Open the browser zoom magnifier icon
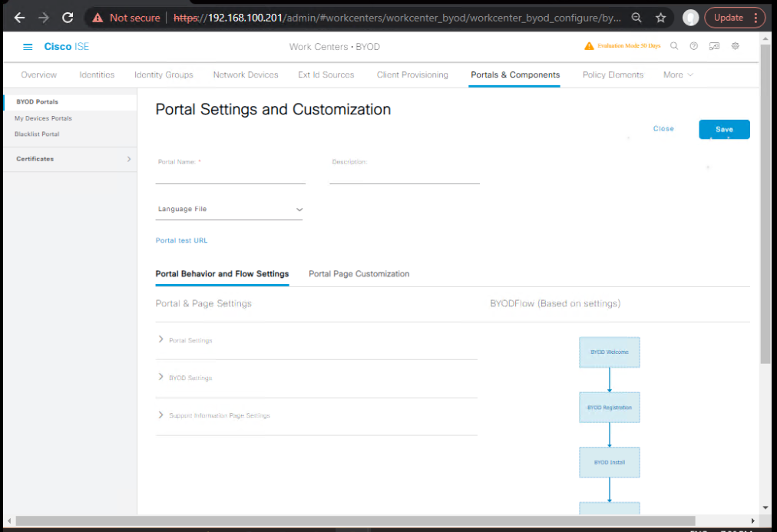The width and height of the screenshot is (777, 532). point(636,18)
